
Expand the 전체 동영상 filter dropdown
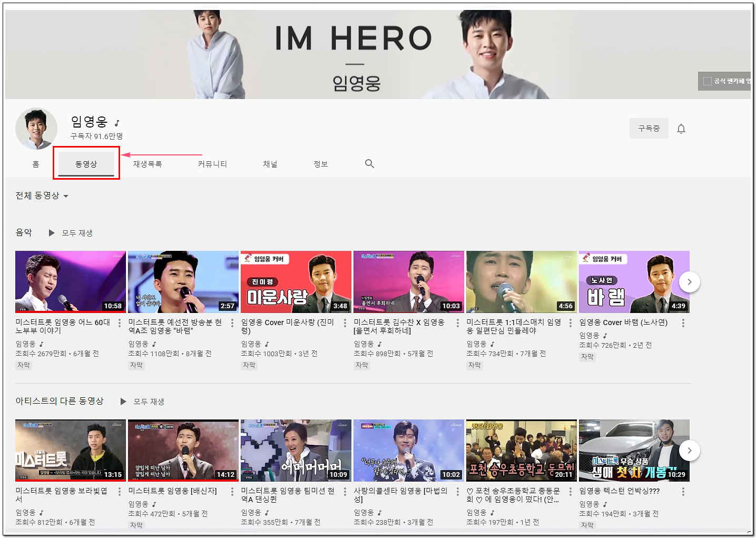click(x=42, y=195)
